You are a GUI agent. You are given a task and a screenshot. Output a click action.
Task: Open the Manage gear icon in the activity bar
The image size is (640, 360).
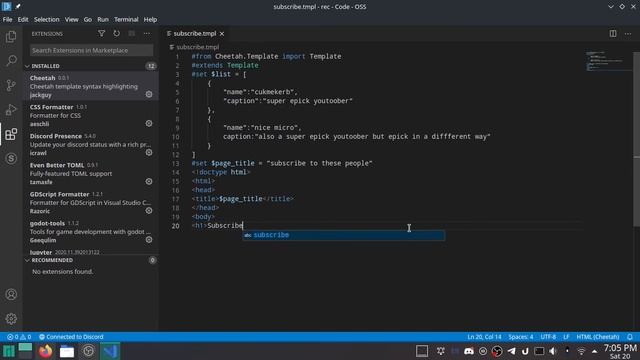tap(11, 318)
